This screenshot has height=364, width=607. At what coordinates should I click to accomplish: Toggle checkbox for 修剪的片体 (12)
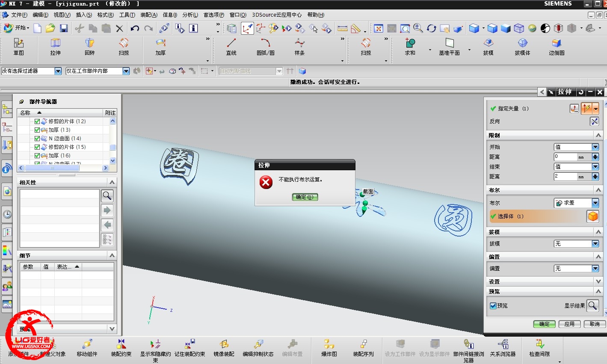(37, 121)
